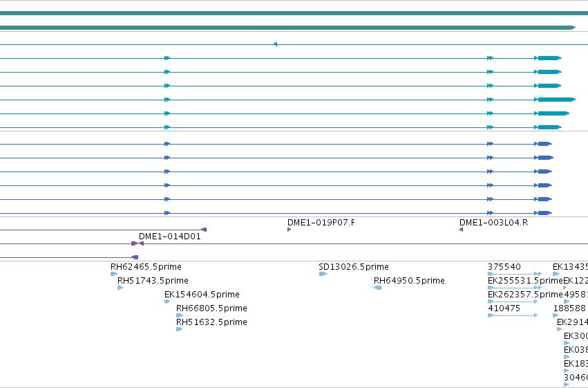Screen dimensions: 588x388
Task: Click the RH64950.5prime label
Action: [409, 281]
